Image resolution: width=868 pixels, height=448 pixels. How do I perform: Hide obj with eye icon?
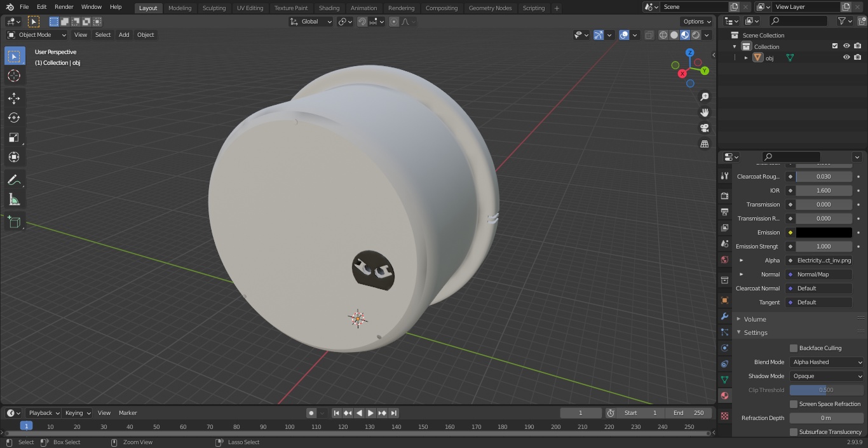click(x=846, y=58)
